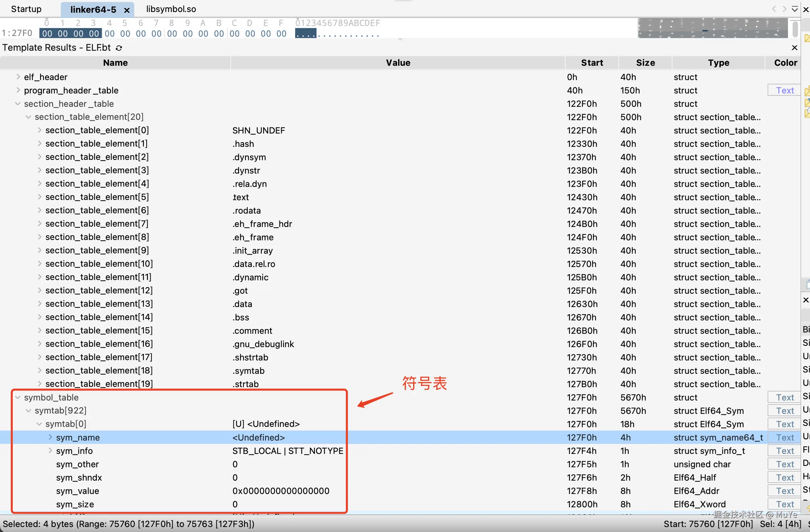Image resolution: width=810 pixels, height=532 pixels.
Task: Expand the sym_info entry
Action: 50,451
